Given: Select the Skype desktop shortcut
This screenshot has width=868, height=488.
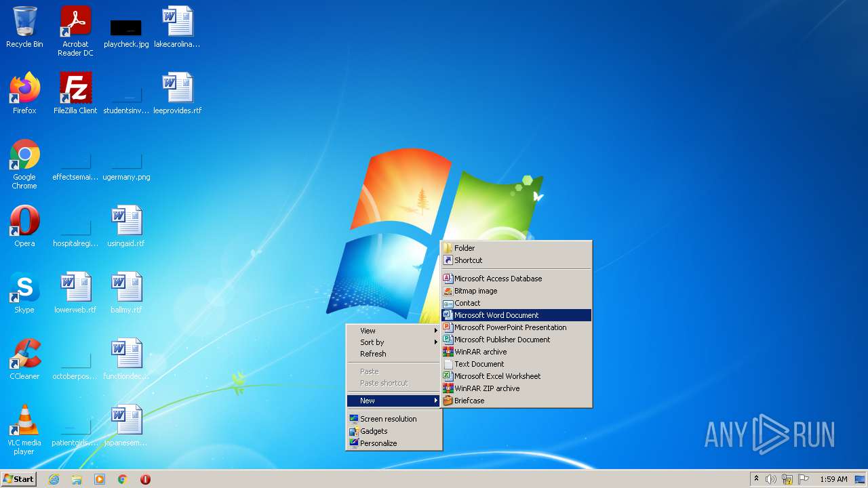Looking at the screenshot, I should tap(24, 293).
